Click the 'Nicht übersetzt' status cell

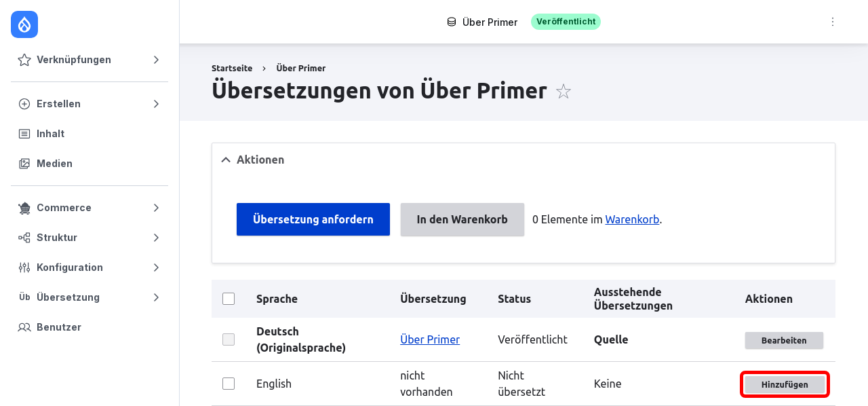521,384
